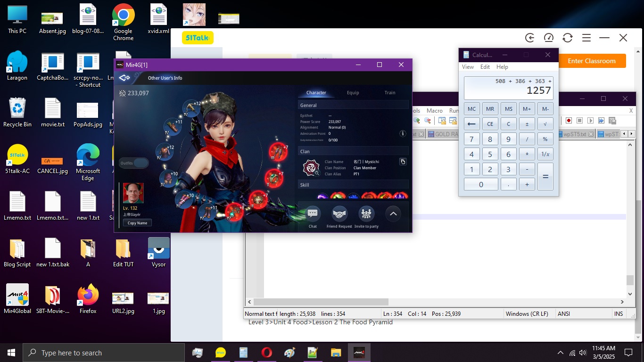Click the 51Talk refresh icon
This screenshot has width=644, height=362.
pyautogui.click(x=568, y=38)
